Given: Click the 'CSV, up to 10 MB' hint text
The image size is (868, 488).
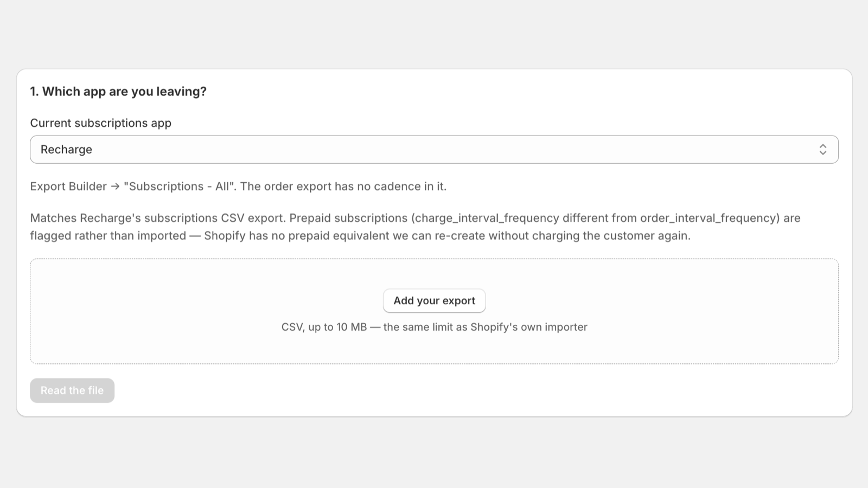Looking at the screenshot, I should (434, 327).
